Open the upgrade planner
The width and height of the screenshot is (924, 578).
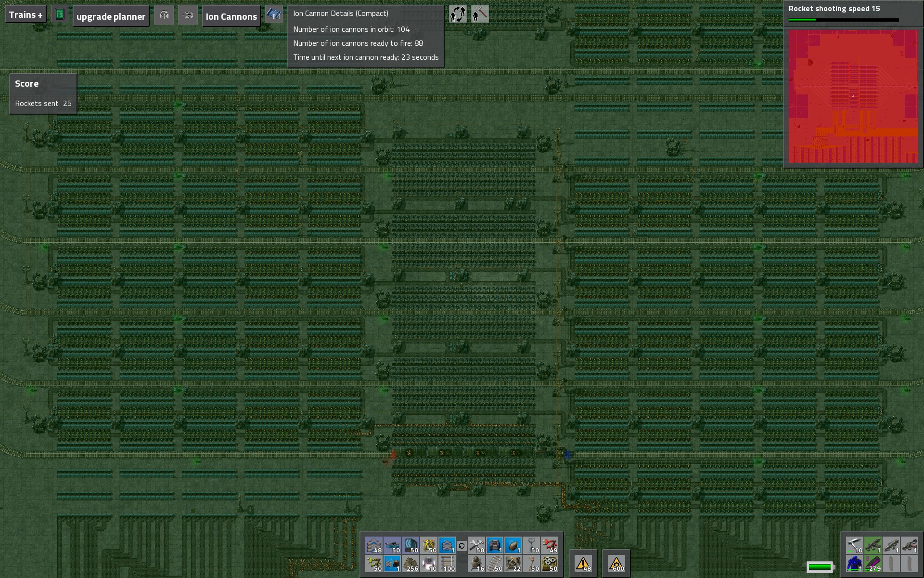point(111,16)
